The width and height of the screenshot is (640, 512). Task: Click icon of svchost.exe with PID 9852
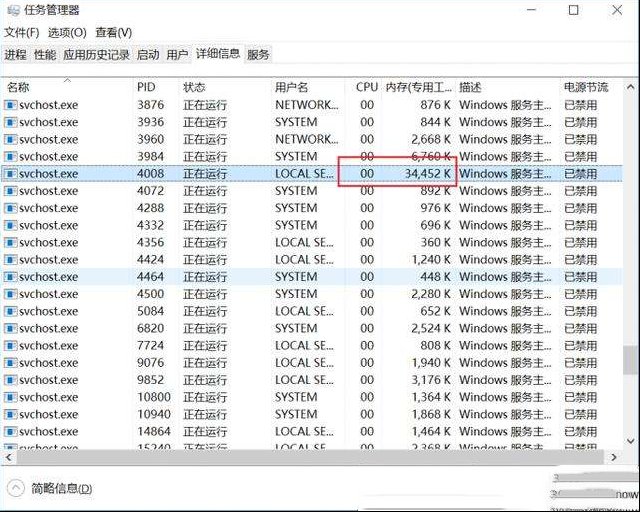(11, 380)
